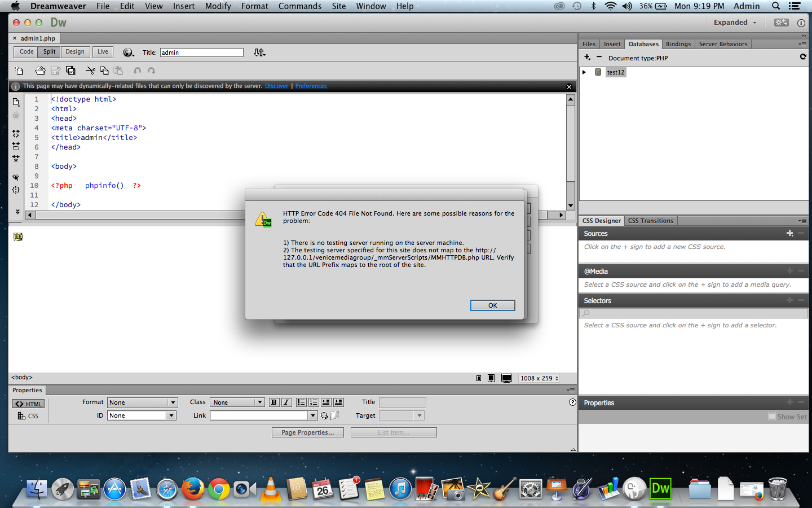
Task: Click the Balance Braces icon
Action: [x=16, y=190]
